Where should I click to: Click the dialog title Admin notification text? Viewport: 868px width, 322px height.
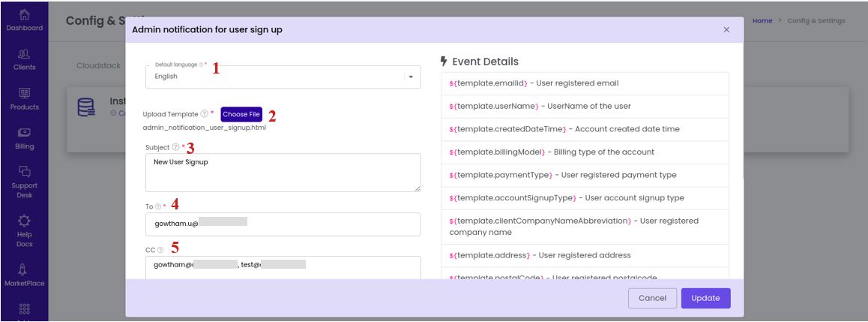[x=207, y=30]
